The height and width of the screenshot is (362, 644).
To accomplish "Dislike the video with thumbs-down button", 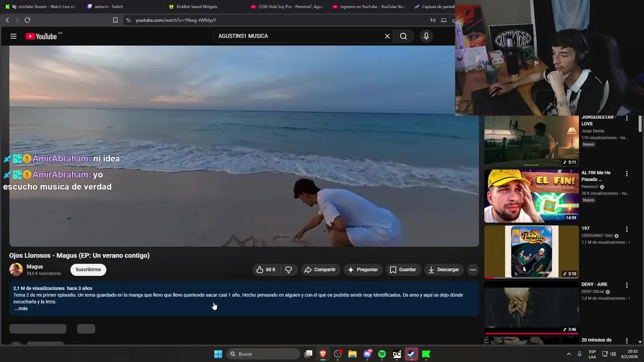I will tap(288, 270).
